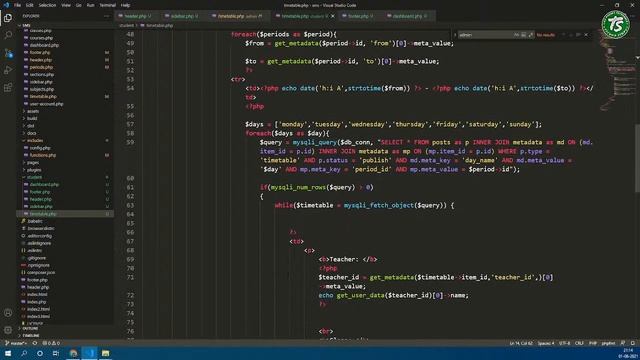Click the line and column indicator in status bar
The height and width of the screenshot is (360, 640).
[x=521, y=343]
